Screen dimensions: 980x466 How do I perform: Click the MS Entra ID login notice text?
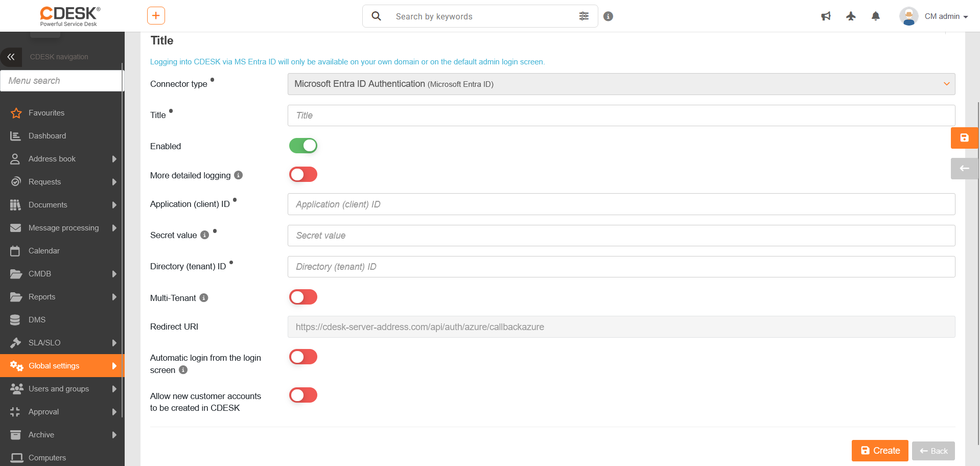[x=347, y=62]
